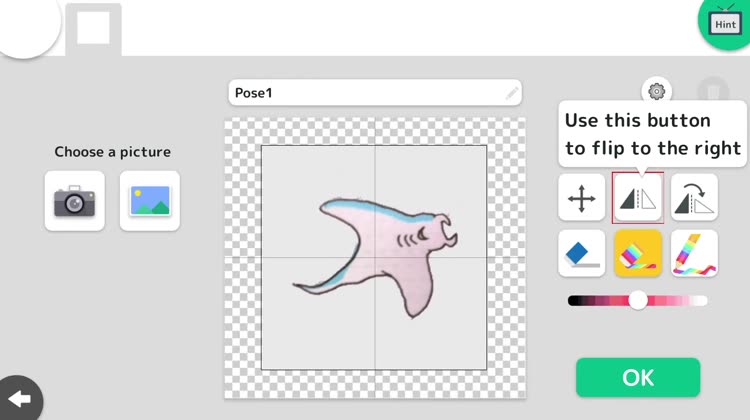Choose a picture from the gallery icon

(149, 201)
